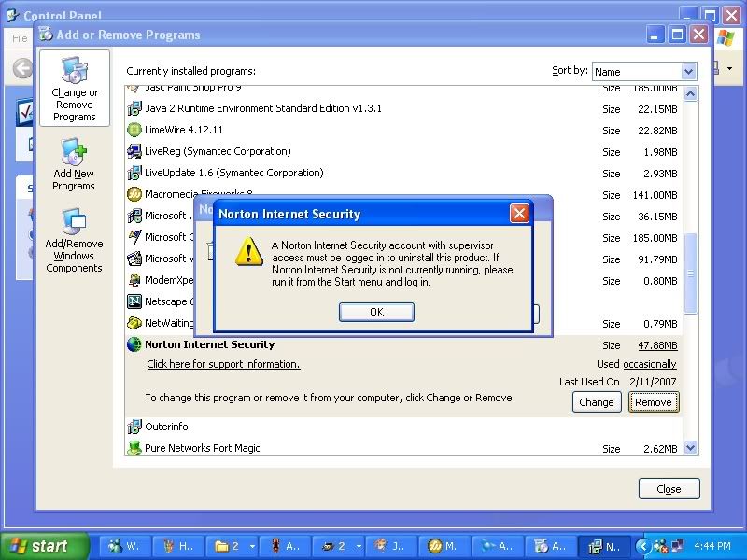Click OK in Norton Internet Security dialog

tap(376, 312)
